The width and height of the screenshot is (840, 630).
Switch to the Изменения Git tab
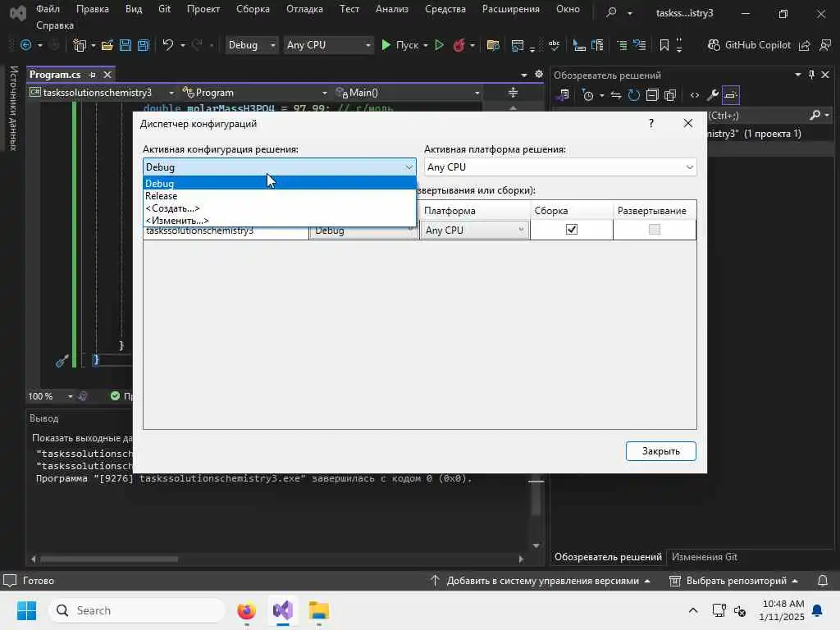point(704,557)
